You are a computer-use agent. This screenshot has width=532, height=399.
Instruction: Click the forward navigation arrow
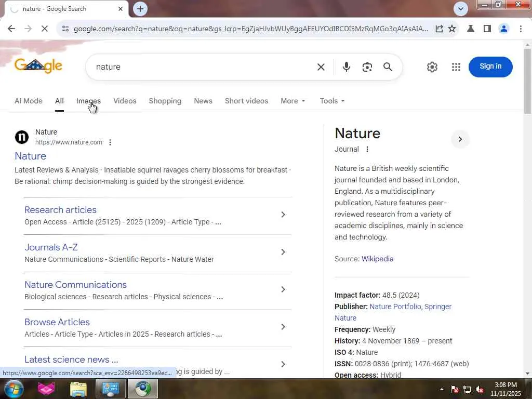click(x=28, y=29)
